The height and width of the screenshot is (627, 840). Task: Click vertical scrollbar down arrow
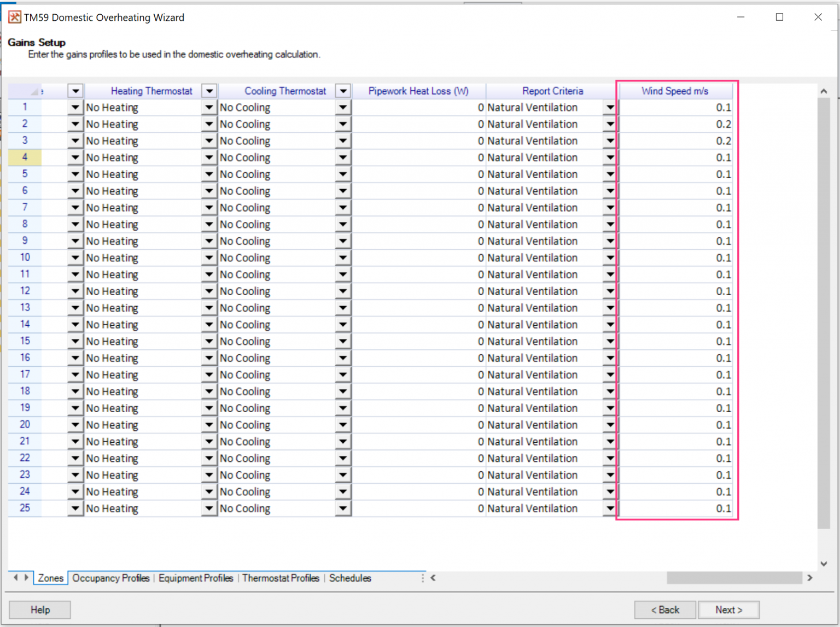click(x=824, y=564)
